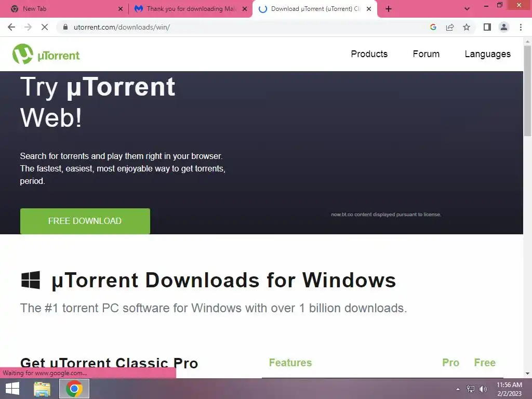Open a new tab with plus button

389,9
